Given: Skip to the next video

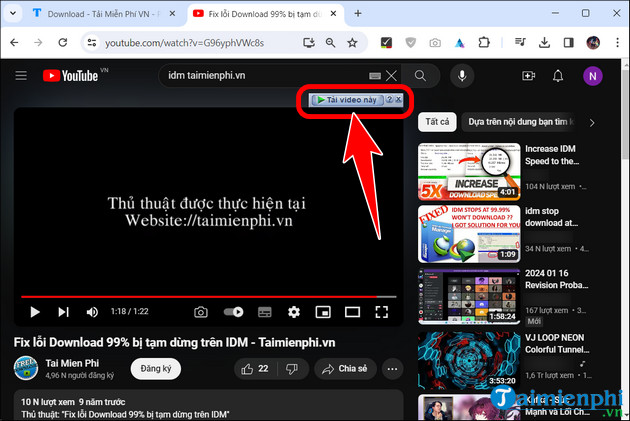Looking at the screenshot, I should point(63,312).
